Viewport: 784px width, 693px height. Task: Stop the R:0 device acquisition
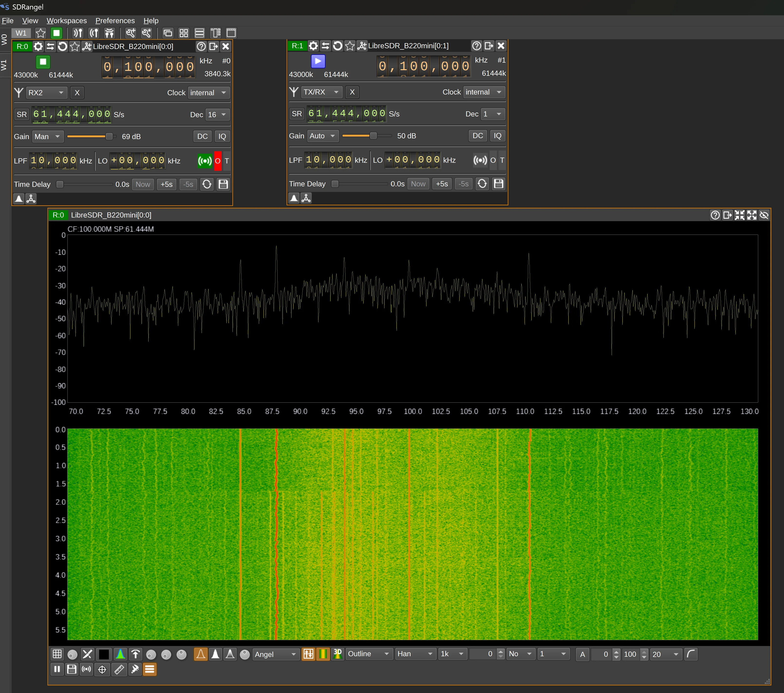43,62
